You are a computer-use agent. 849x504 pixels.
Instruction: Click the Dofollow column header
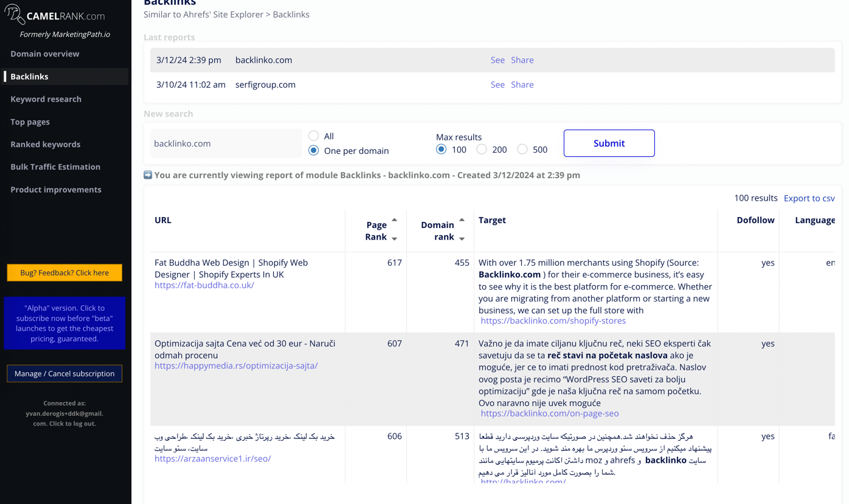(x=755, y=220)
